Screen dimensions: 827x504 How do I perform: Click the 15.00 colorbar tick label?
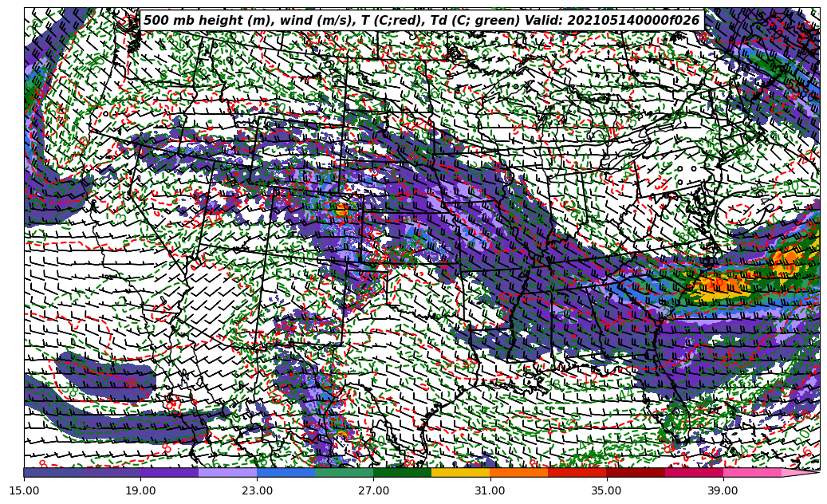pos(24,490)
